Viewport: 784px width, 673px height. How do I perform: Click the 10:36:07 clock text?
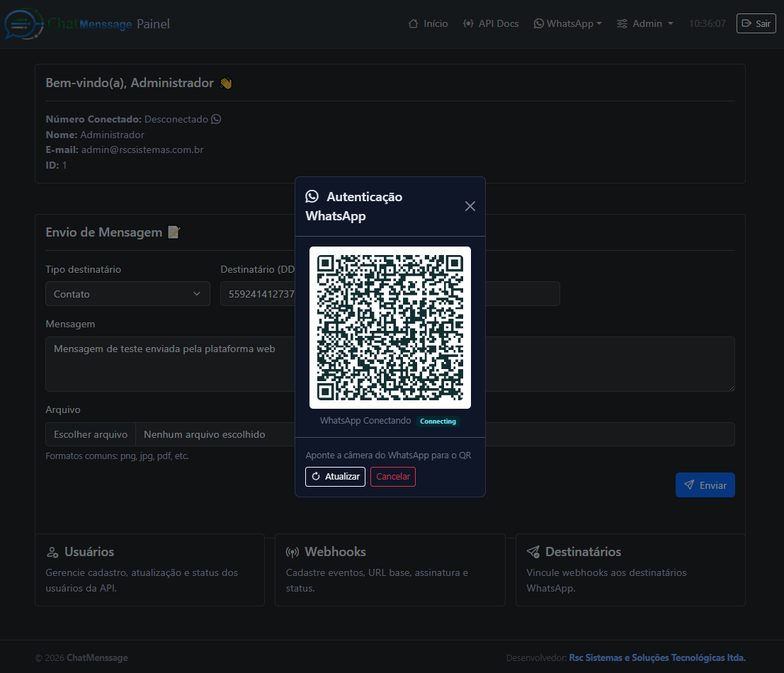(707, 23)
